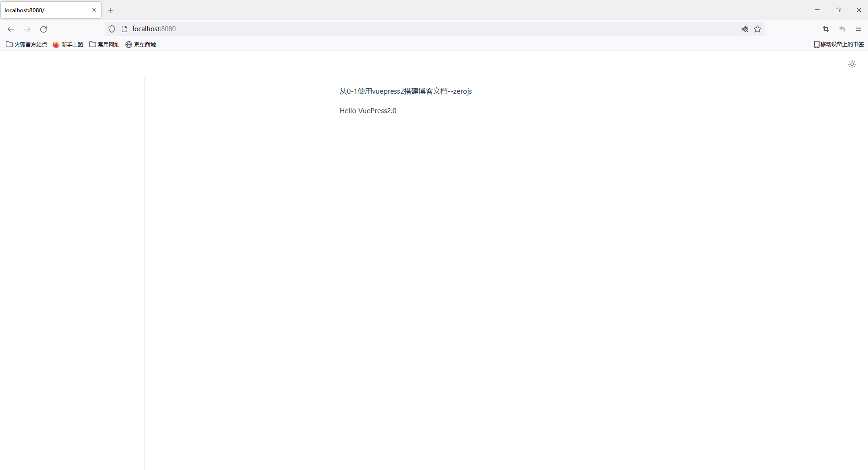Open the shield tracking protection icon

pyautogui.click(x=112, y=29)
